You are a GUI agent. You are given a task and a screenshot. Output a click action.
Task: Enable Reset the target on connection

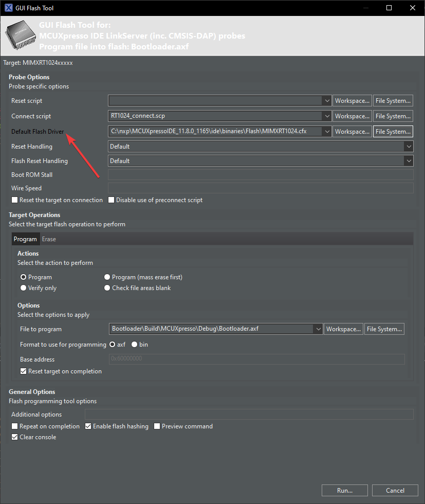(14, 200)
